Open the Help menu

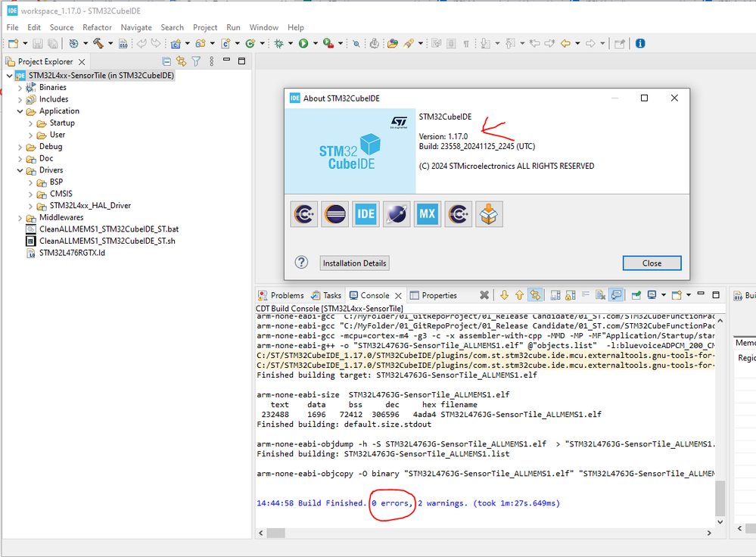[296, 27]
